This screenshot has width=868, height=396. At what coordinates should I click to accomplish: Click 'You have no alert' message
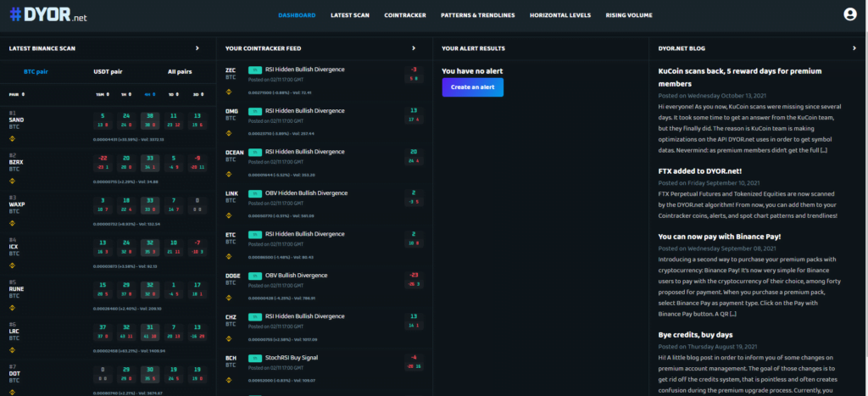coord(472,71)
